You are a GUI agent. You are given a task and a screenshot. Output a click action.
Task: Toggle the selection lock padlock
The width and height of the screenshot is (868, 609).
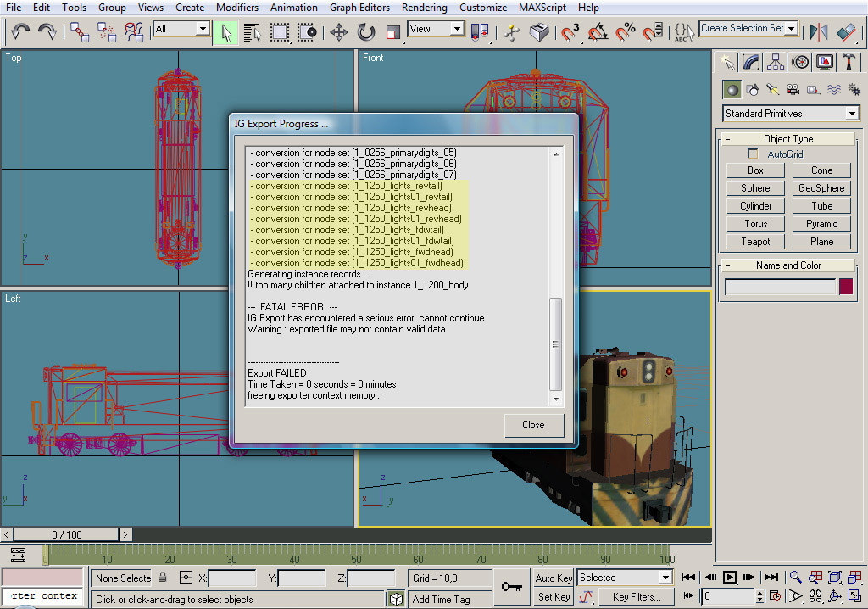pos(163,578)
